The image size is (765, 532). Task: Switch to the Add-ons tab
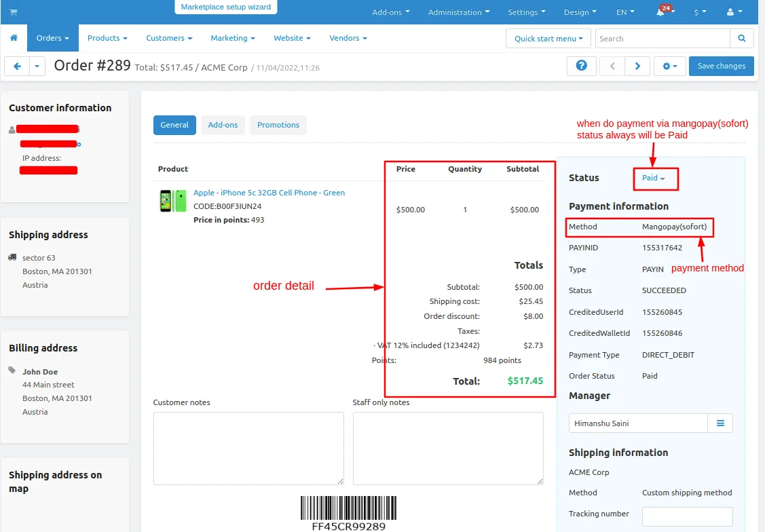coord(223,125)
